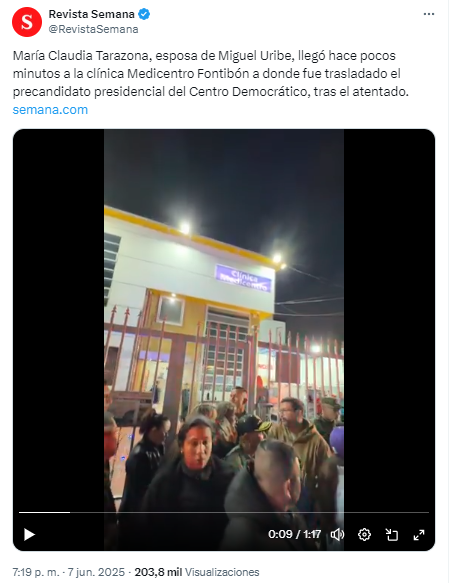Click the end of the video progress track
Screen dimensions: 455x583
tap(427, 512)
